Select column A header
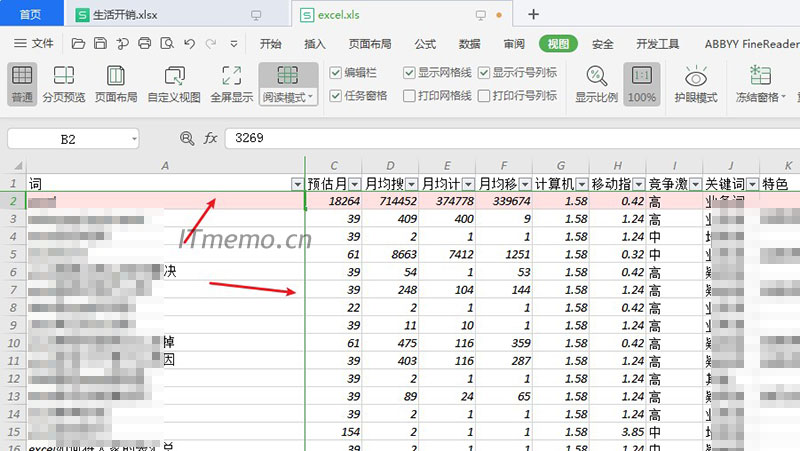The width and height of the screenshot is (800, 451). [x=165, y=166]
